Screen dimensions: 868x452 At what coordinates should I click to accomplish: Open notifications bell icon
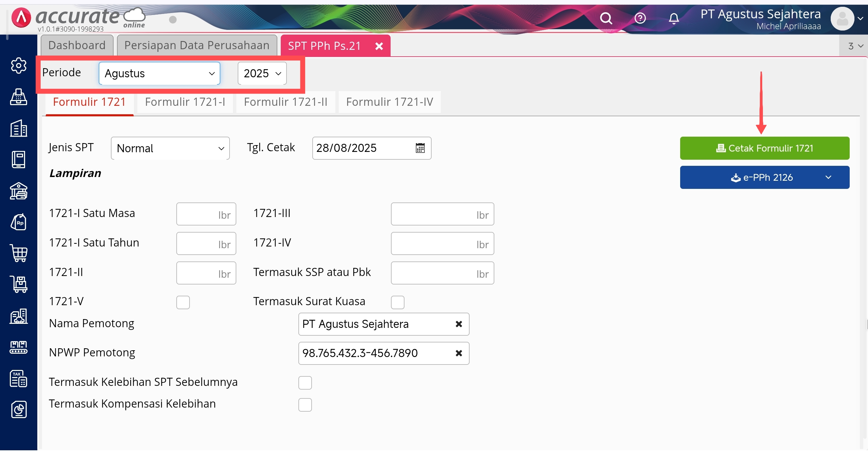[x=674, y=19]
